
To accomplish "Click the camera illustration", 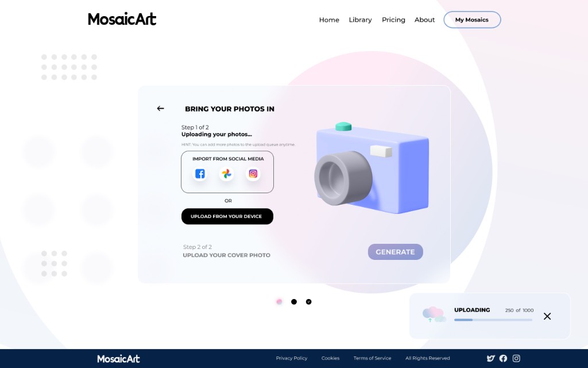I will 372,168.
